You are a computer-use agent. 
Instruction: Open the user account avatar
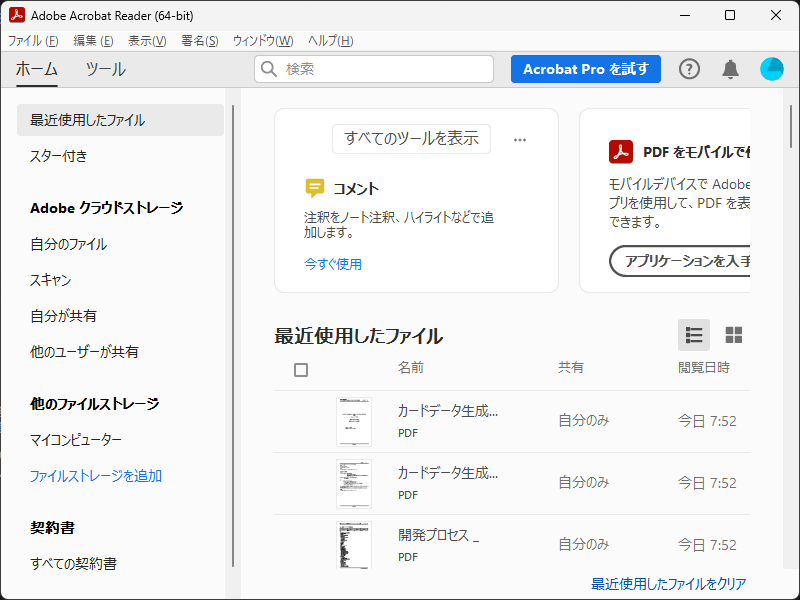(x=772, y=69)
